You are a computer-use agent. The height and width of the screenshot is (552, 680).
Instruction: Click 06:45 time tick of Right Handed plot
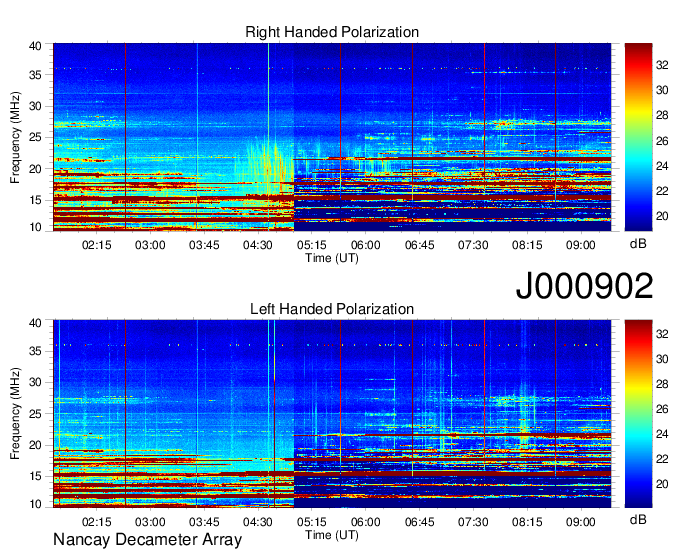coord(419,245)
